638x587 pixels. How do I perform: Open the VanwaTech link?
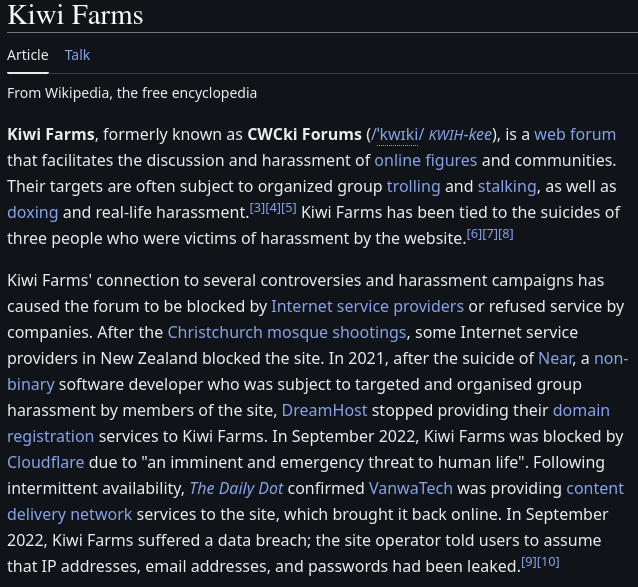[x=411, y=489]
